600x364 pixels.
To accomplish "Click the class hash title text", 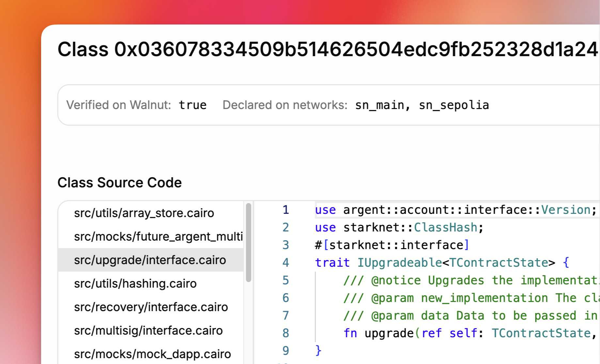I will 328,50.
